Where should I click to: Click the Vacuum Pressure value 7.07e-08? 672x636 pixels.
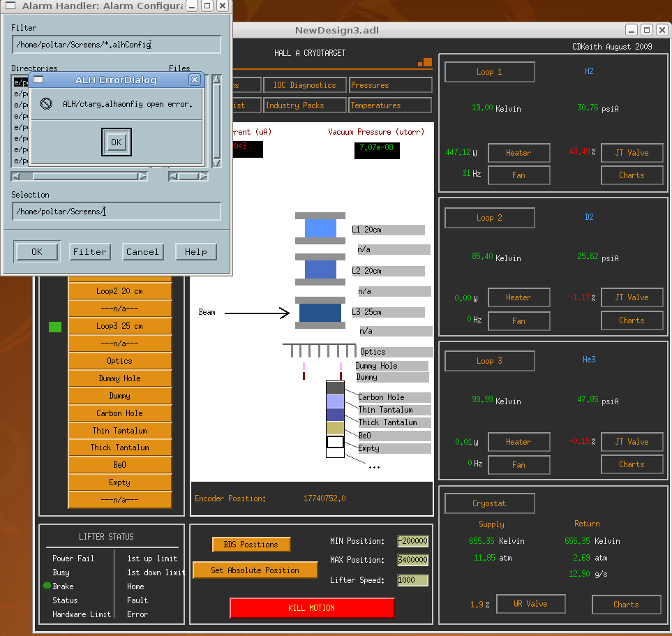pyautogui.click(x=377, y=147)
